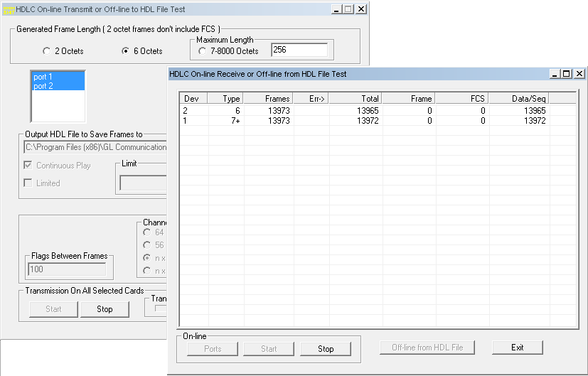
Task: Click the Data/Seq column header
Action: [x=518, y=99]
